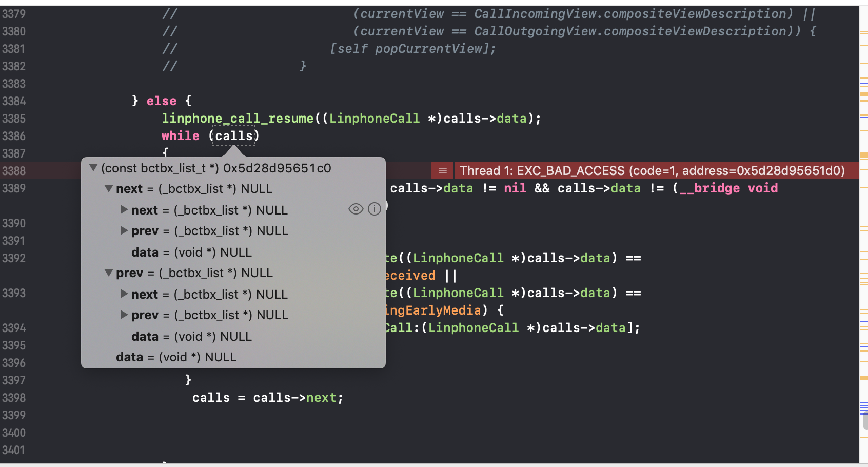The width and height of the screenshot is (868, 467).
Task: Collapse the const bctbx_list_t root entry
Action: click(93, 168)
